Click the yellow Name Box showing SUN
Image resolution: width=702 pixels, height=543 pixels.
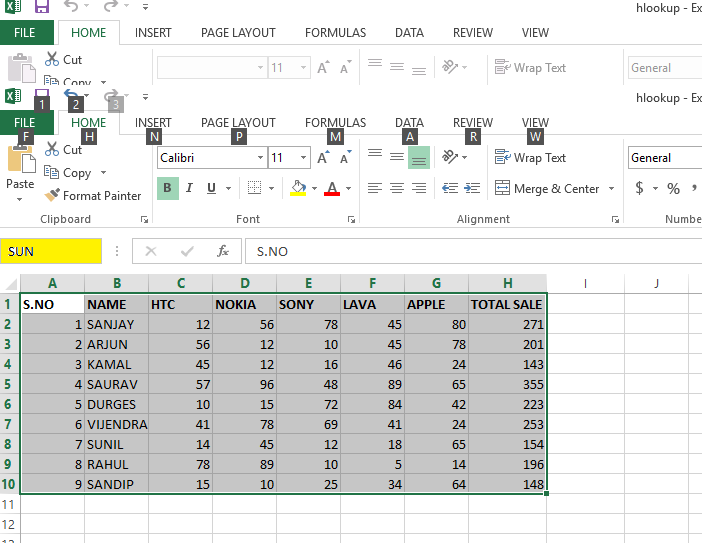click(x=51, y=251)
